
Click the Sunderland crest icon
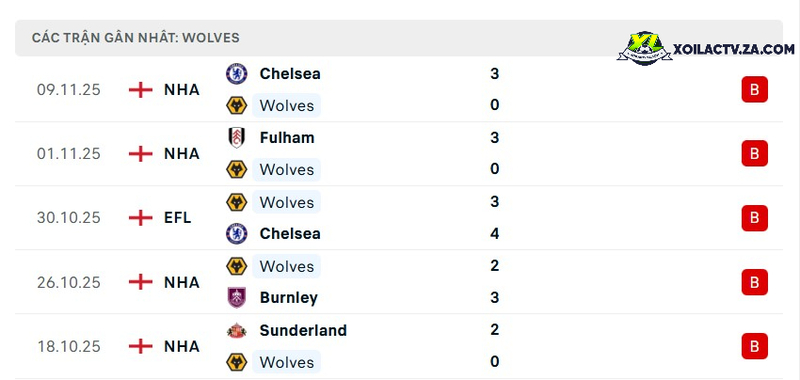coord(237,331)
